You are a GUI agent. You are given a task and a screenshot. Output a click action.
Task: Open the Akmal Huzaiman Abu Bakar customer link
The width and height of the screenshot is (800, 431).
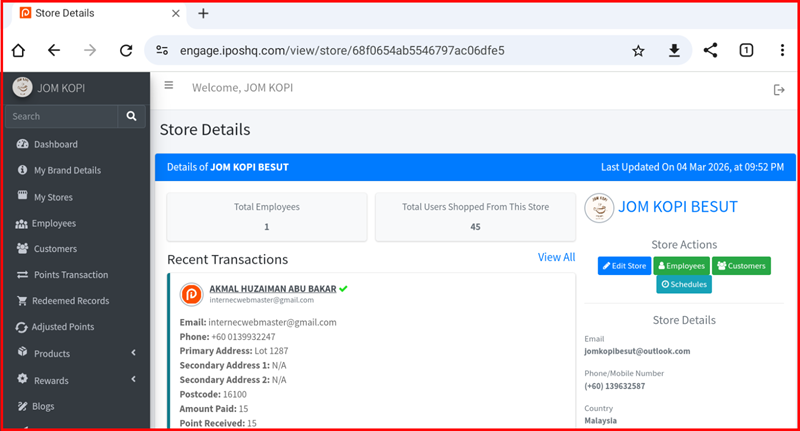(x=272, y=288)
